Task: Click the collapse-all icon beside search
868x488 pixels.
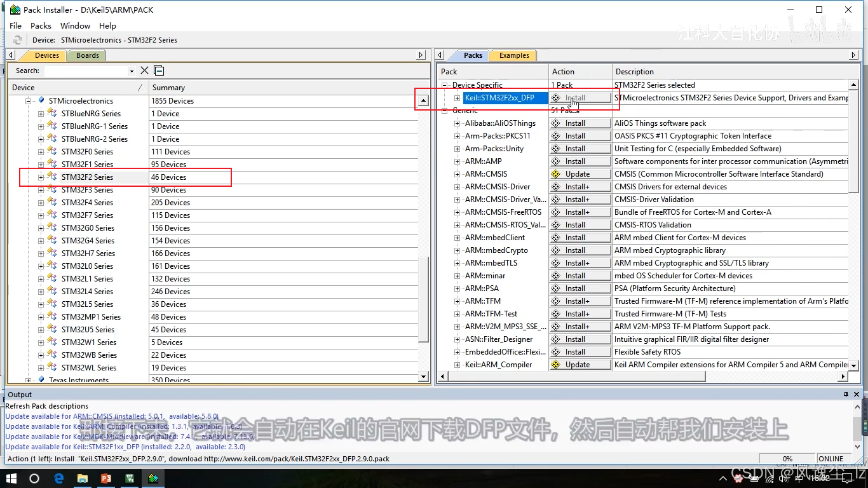Action: [159, 71]
